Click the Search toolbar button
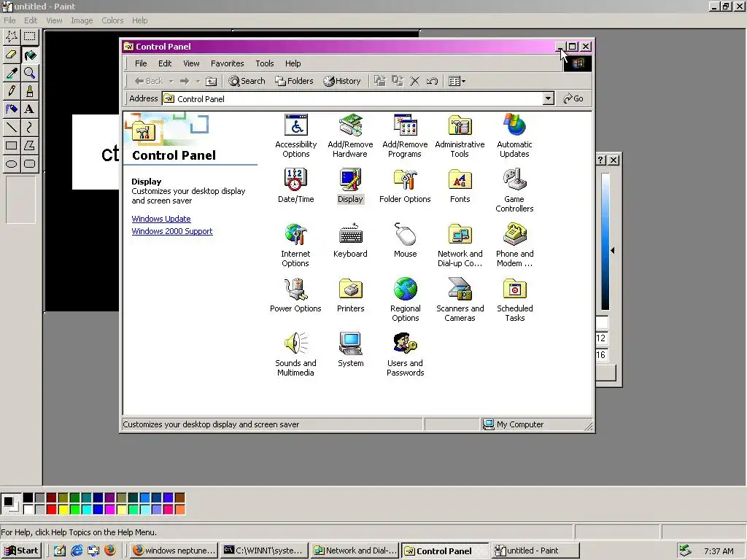This screenshot has height=560, width=747. (247, 81)
